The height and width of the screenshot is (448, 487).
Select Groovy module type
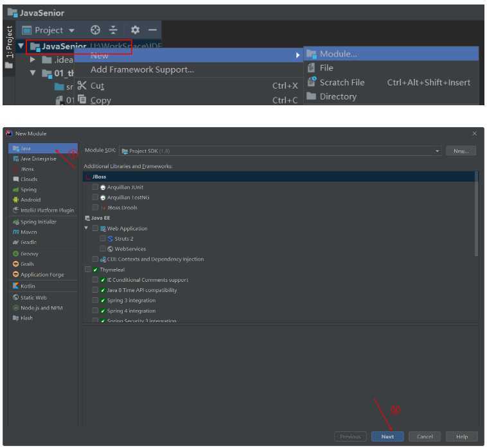pos(43,254)
